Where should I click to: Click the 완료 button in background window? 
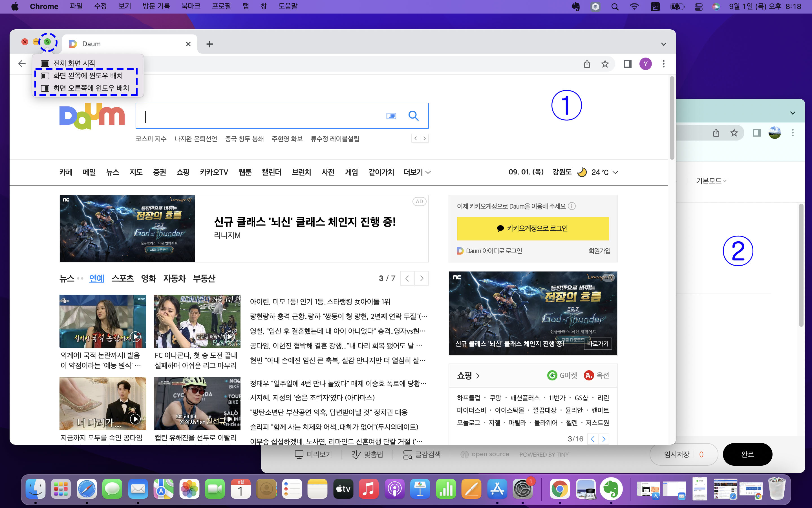click(x=747, y=454)
